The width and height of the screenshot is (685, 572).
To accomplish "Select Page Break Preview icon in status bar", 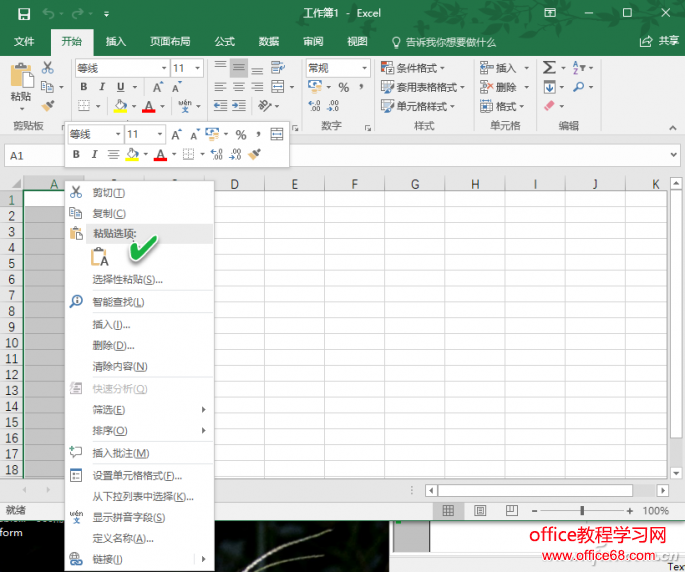I will coord(512,510).
